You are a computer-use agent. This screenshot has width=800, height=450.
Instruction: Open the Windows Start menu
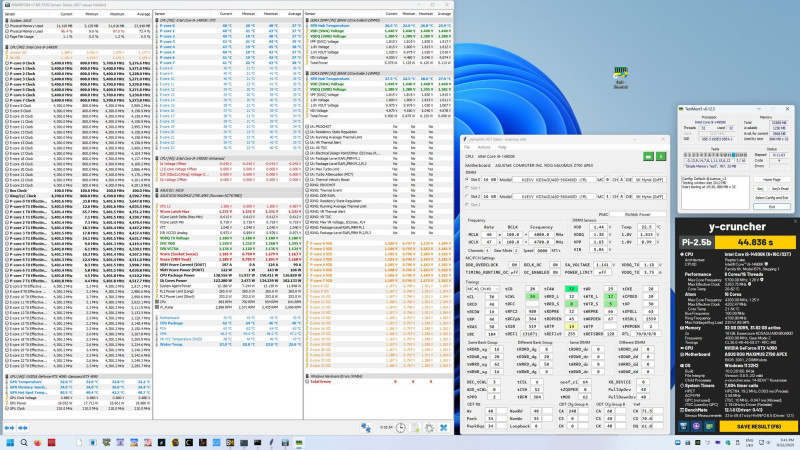point(10,443)
